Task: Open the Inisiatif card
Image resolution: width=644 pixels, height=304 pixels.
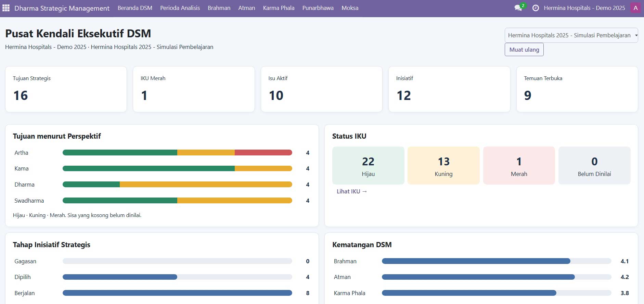Action: pos(449,89)
